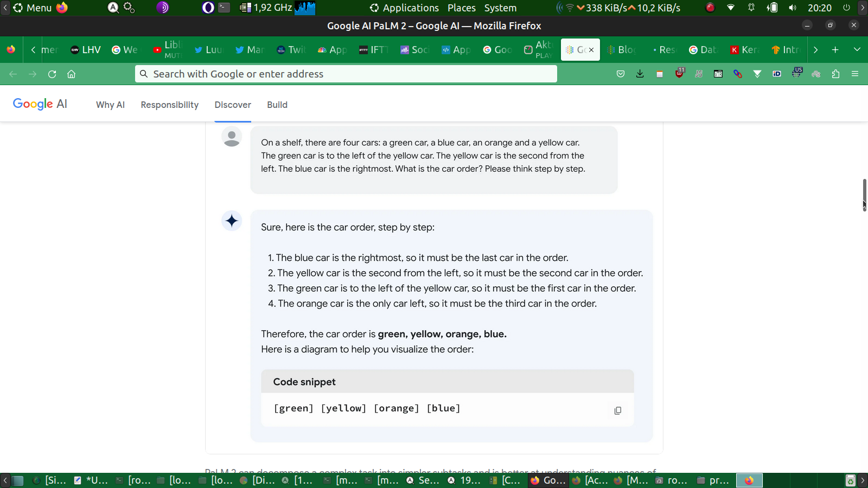
Task: Launch Firefox from top panel icon
Action: [x=62, y=8]
